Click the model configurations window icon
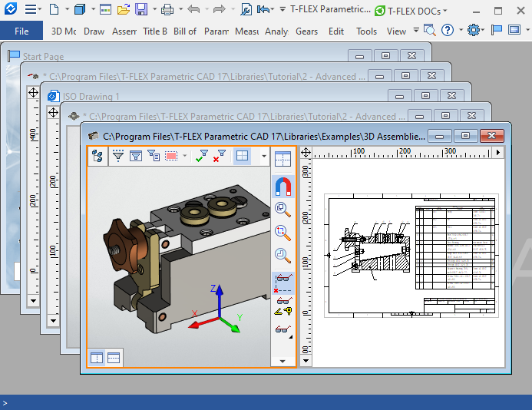Image resolution: width=532 pixels, height=410 pixels. pyautogui.click(x=105, y=9)
